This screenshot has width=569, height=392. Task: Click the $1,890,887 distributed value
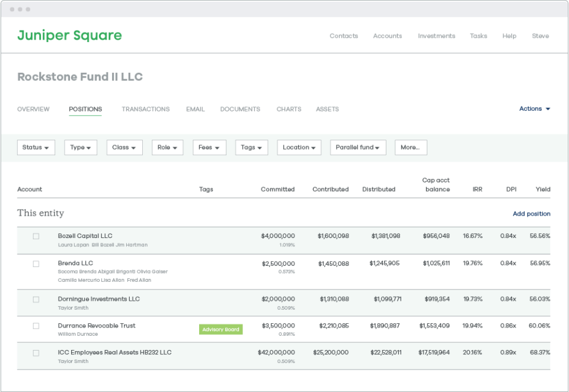pyautogui.click(x=385, y=326)
